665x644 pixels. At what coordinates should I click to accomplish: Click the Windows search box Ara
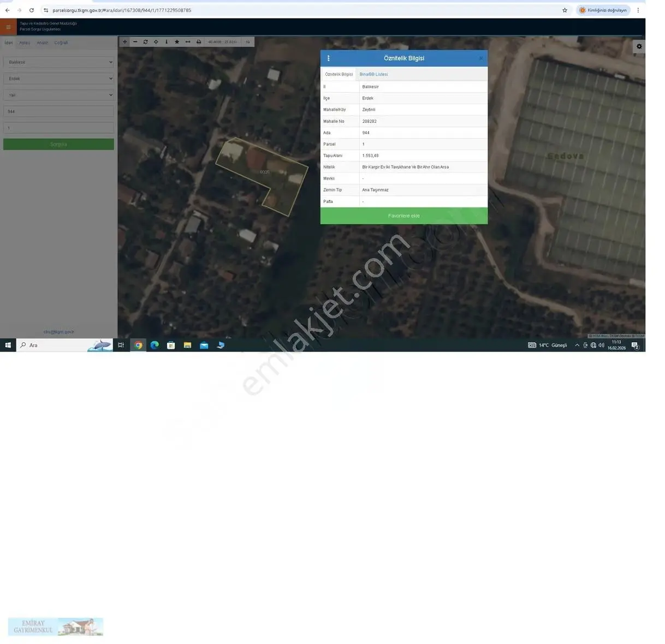[x=64, y=345]
